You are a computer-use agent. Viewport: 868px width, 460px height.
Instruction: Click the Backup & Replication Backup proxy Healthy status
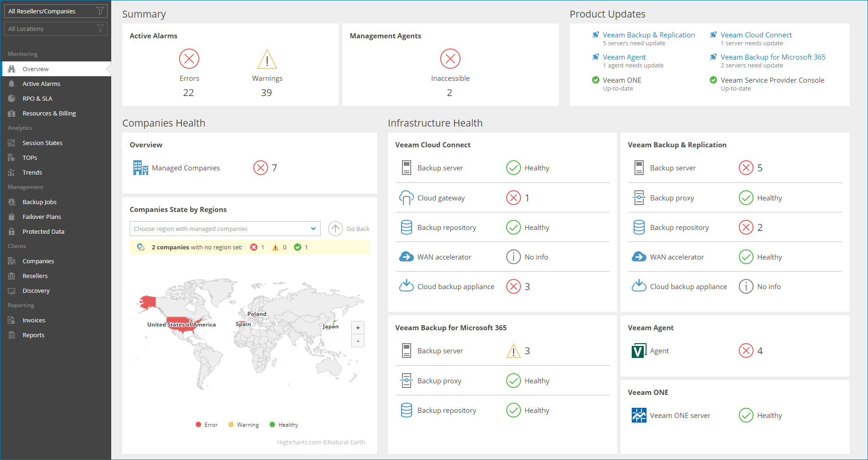(x=760, y=198)
